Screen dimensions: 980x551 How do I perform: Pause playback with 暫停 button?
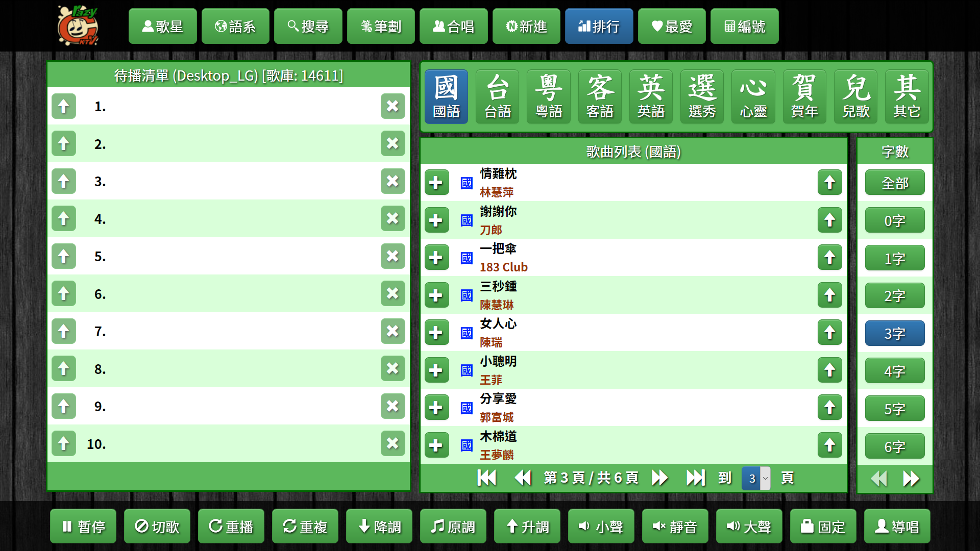[83, 527]
